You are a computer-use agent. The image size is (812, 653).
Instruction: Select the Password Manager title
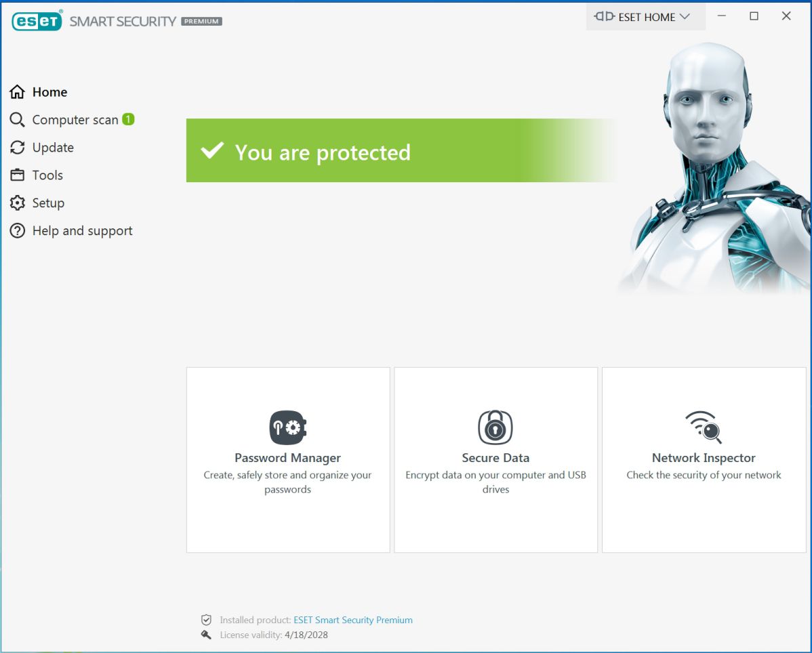tap(288, 458)
